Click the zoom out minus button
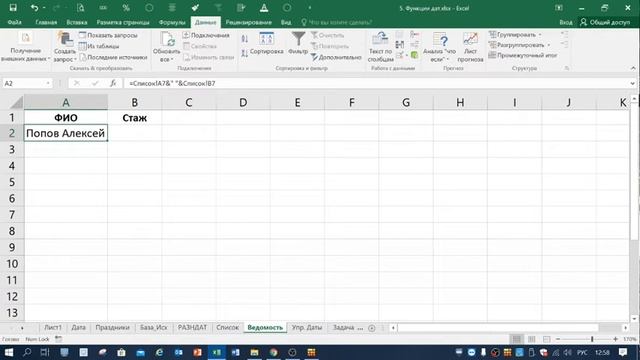 tap(558, 339)
